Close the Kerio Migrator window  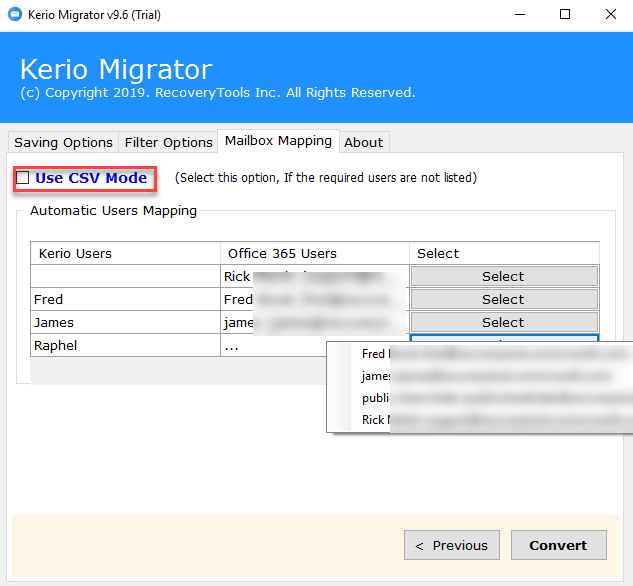(611, 15)
